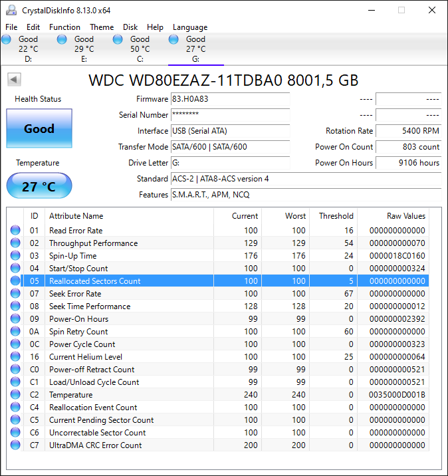Click the masked Serial Number field
This screenshot has width=448, height=476.
coord(231,115)
